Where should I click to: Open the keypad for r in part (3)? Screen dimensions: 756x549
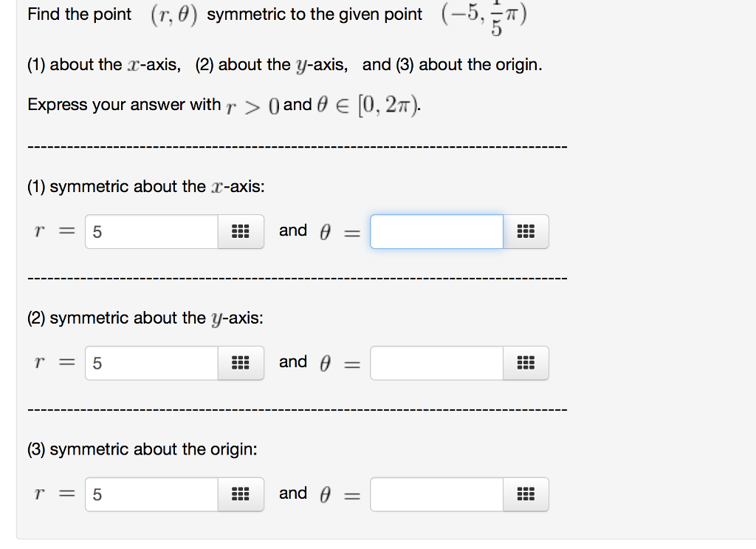[240, 494]
